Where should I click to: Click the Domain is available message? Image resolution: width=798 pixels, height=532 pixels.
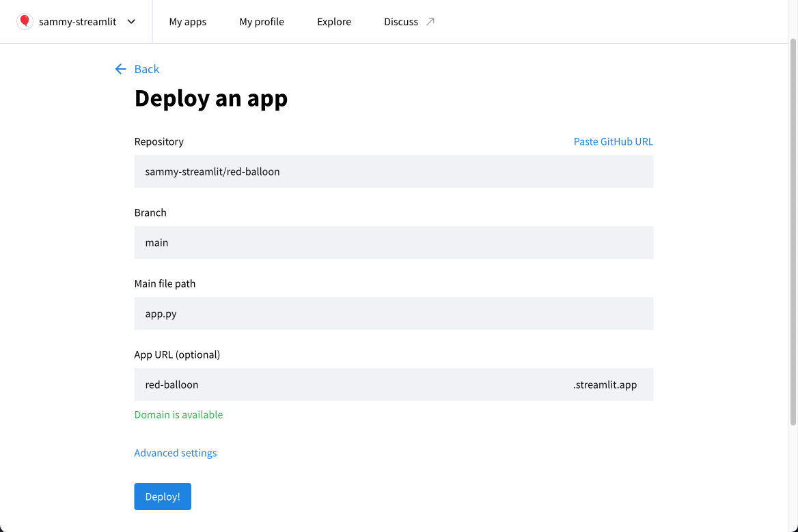pos(178,415)
